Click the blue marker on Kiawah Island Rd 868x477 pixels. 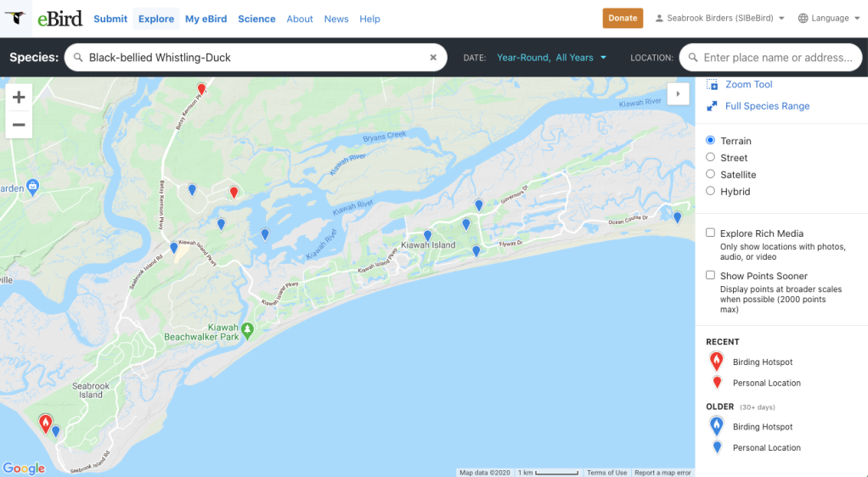point(174,248)
